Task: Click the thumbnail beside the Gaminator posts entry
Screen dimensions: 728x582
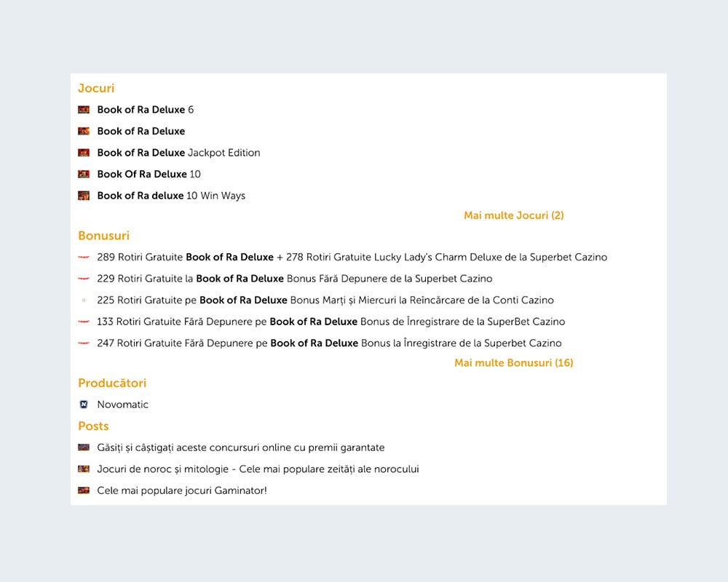Action: click(84, 490)
